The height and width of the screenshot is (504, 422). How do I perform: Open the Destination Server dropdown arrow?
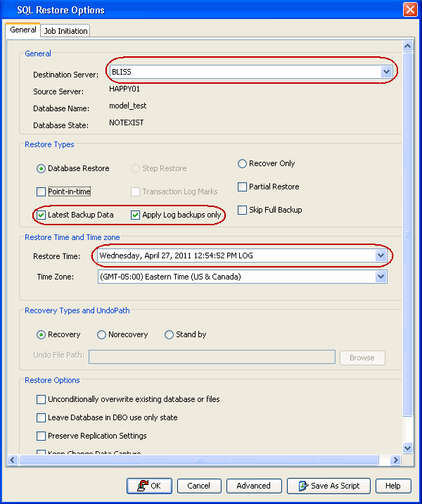click(x=386, y=72)
